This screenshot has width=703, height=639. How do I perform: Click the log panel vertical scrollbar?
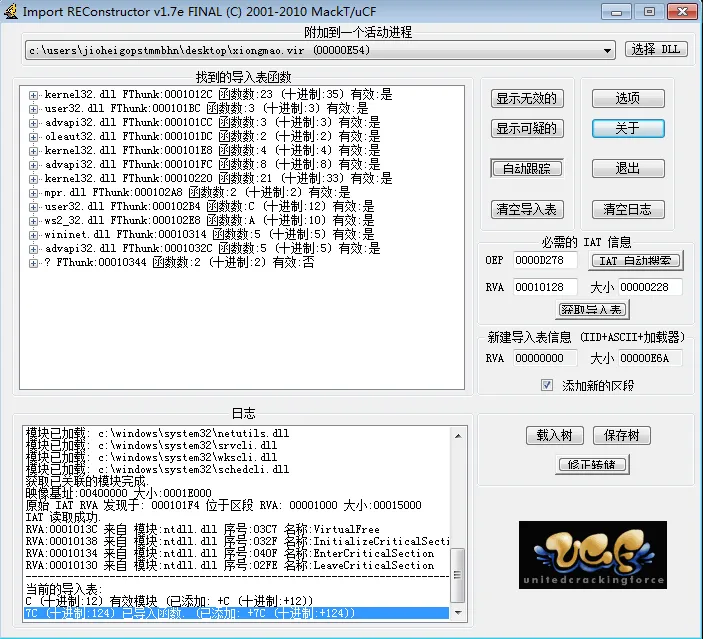coord(457,520)
